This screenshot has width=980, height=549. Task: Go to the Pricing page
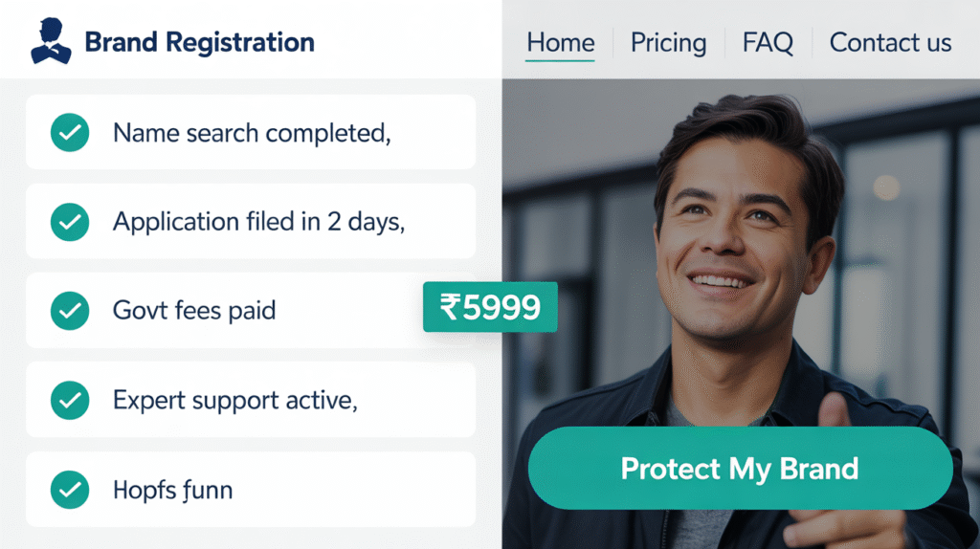pyautogui.click(x=668, y=42)
